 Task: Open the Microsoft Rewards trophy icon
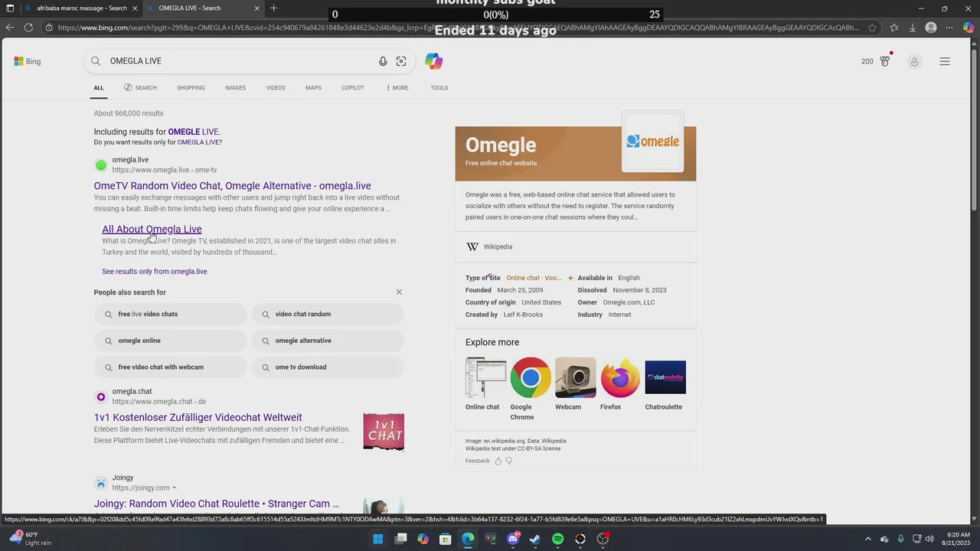click(886, 60)
